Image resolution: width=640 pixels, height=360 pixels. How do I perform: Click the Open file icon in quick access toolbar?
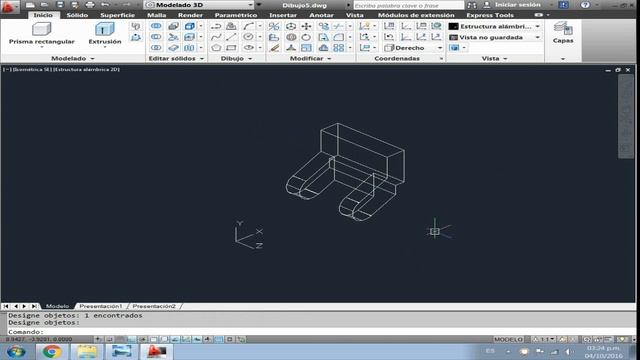click(x=44, y=5)
